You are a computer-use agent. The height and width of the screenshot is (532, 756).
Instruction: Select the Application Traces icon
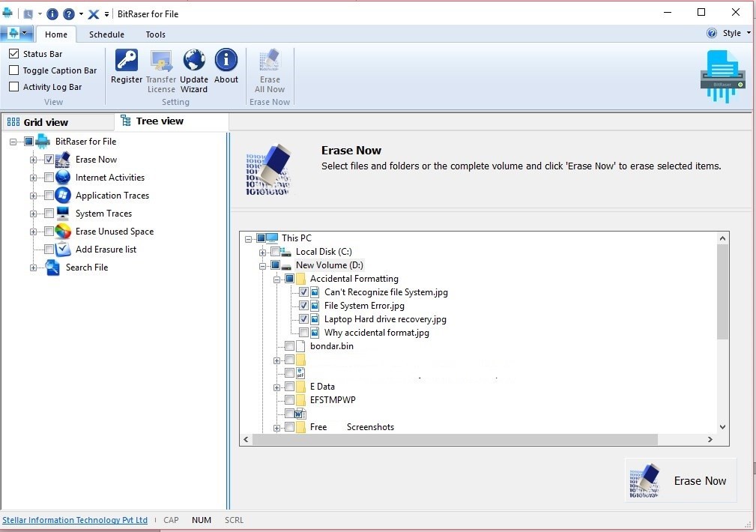pos(63,196)
